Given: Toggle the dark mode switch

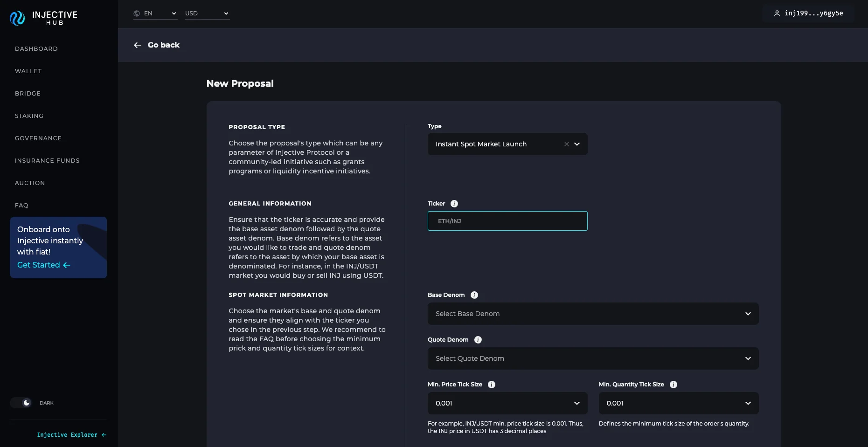Looking at the screenshot, I should click(21, 403).
